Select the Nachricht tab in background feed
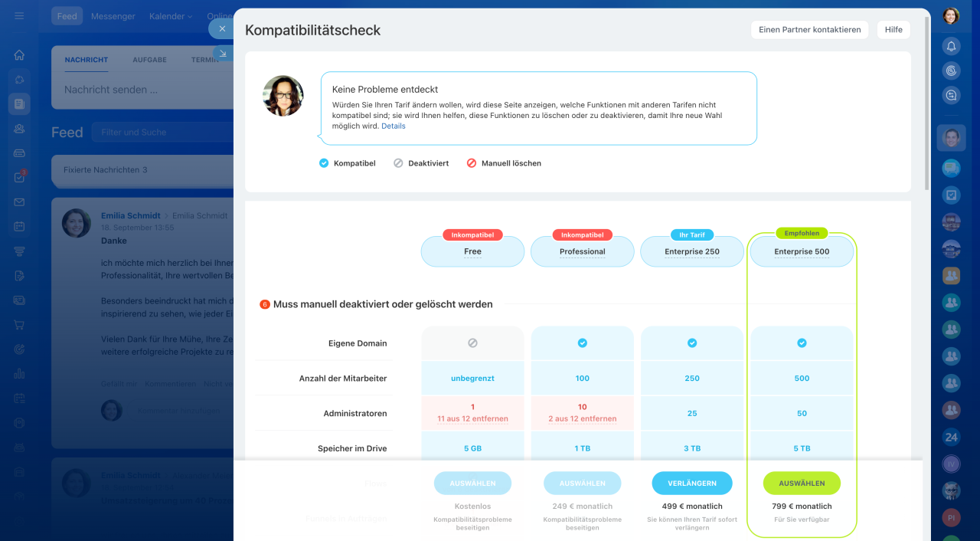The height and width of the screenshot is (541, 980). coord(87,60)
